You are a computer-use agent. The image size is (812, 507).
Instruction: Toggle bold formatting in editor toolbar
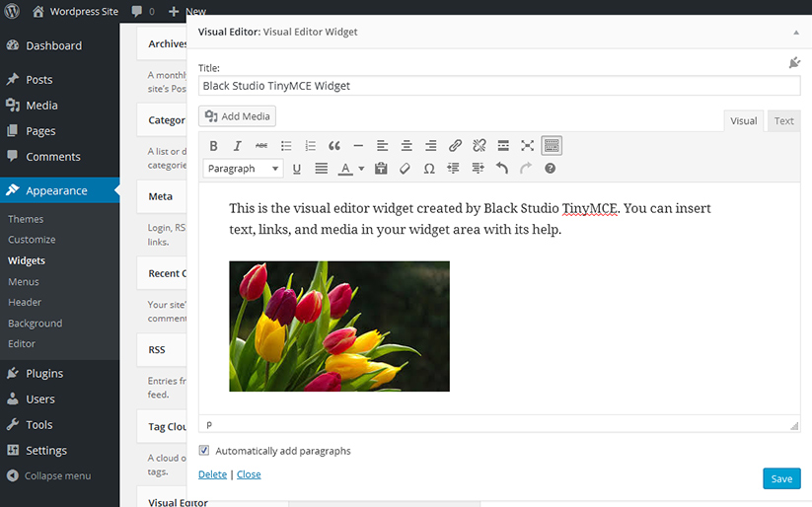tap(213, 146)
